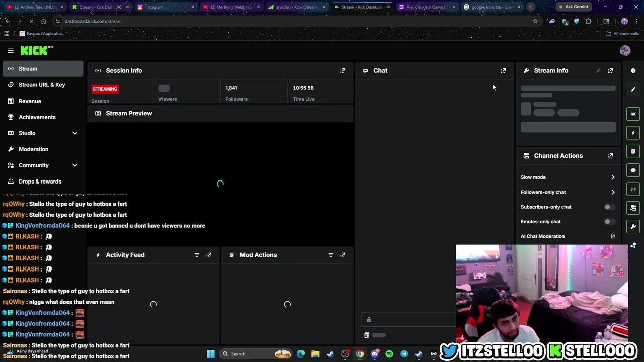
Task: Switch to Play Blackjack Game tab
Action: tap(427, 7)
